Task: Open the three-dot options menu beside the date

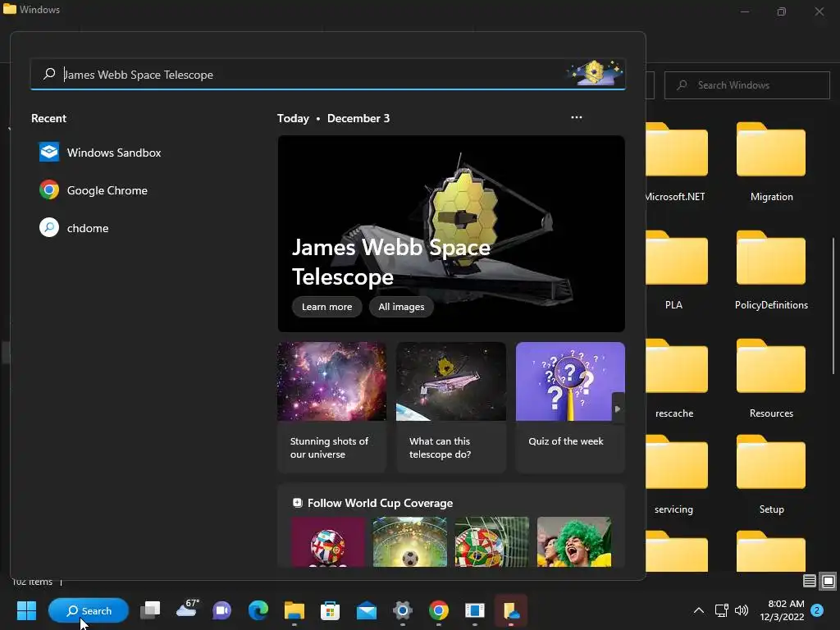Action: click(x=577, y=117)
